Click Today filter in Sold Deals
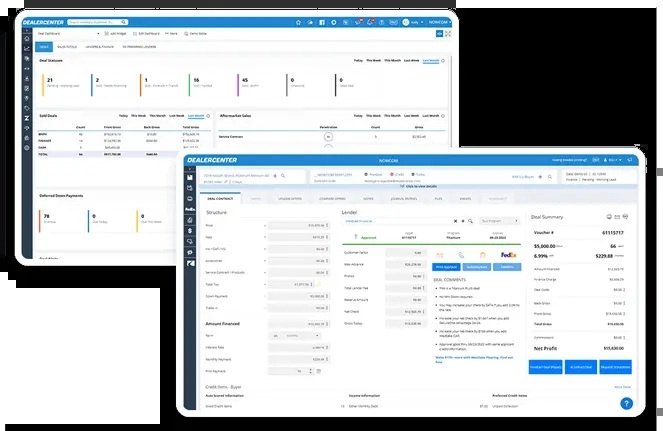The width and height of the screenshot is (663, 431). tap(123, 115)
